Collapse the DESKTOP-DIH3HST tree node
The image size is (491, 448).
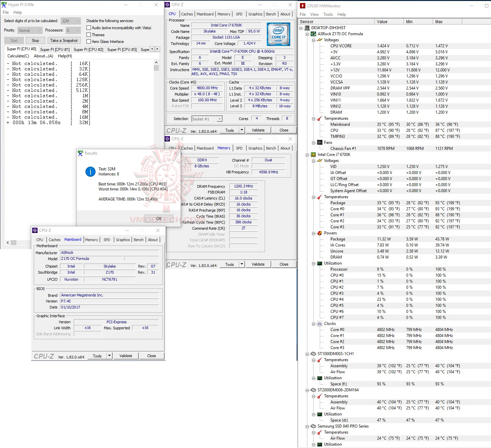tap(301, 28)
